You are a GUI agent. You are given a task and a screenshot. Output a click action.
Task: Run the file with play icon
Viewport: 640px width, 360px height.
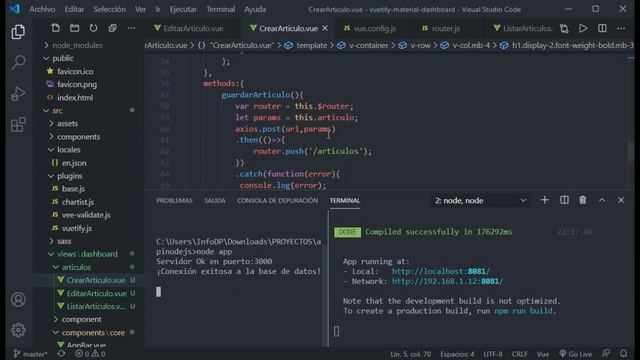point(583,28)
